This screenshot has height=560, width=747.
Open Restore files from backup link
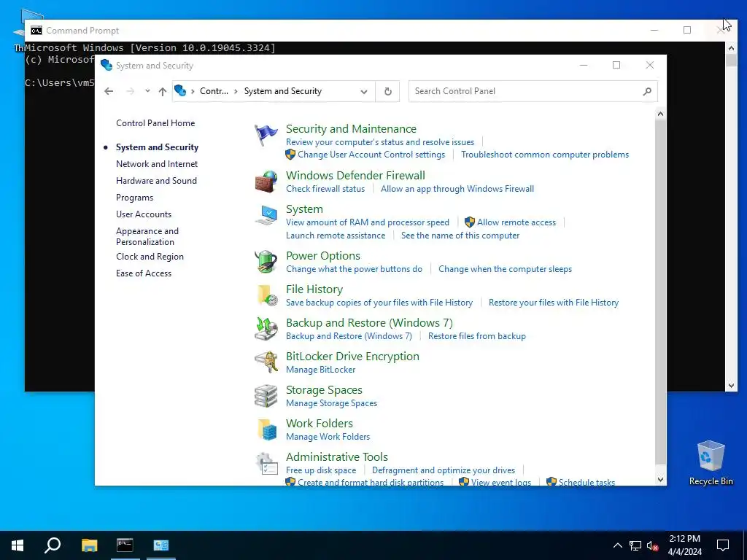click(477, 335)
